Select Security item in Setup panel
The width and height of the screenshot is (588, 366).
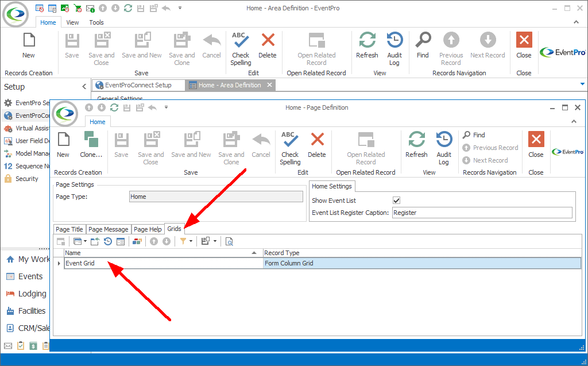pos(26,179)
